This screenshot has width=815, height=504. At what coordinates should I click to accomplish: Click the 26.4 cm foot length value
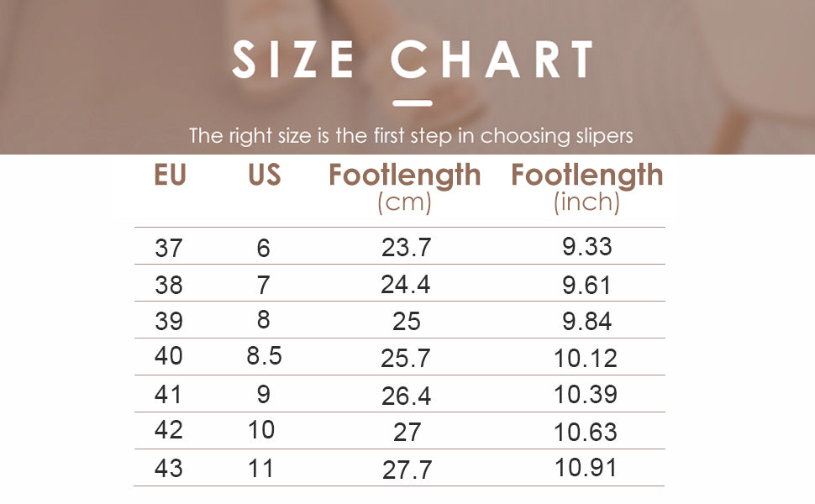tap(406, 396)
